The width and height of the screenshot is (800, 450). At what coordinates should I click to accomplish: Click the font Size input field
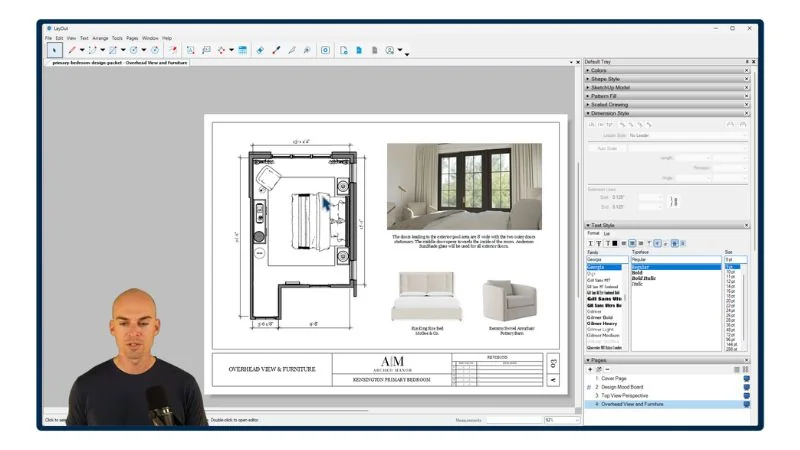coord(736,260)
